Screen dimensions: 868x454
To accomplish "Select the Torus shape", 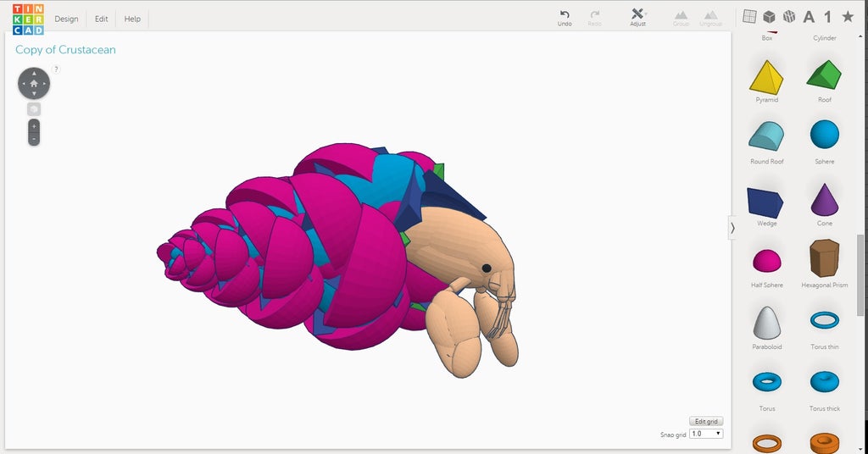I will 766,381.
